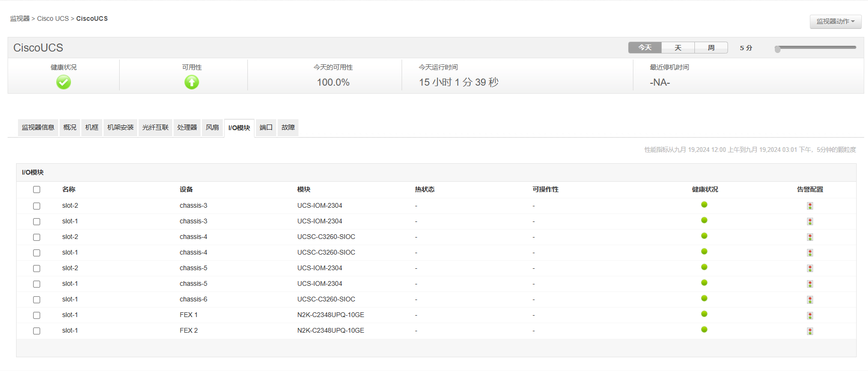Viewport: 868px width, 371px height.
Task: Tick the select-all checkbox in table header
Action: pos(36,190)
